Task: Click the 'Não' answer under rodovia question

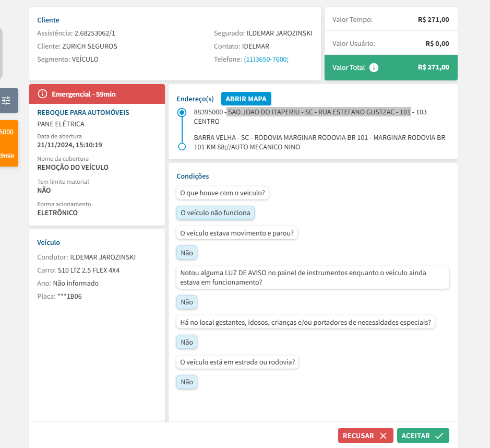Action: [x=187, y=382]
